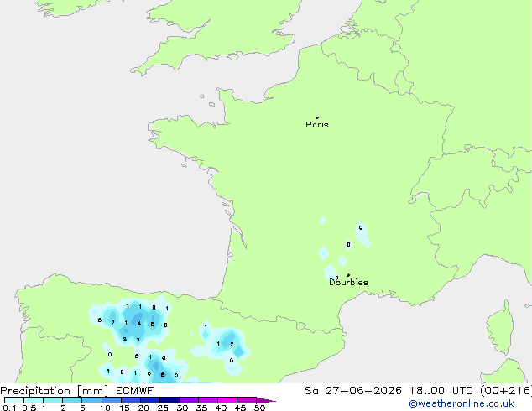The image size is (532, 411).
Task: Select the Paris location dot marker
Action: [x=317, y=117]
